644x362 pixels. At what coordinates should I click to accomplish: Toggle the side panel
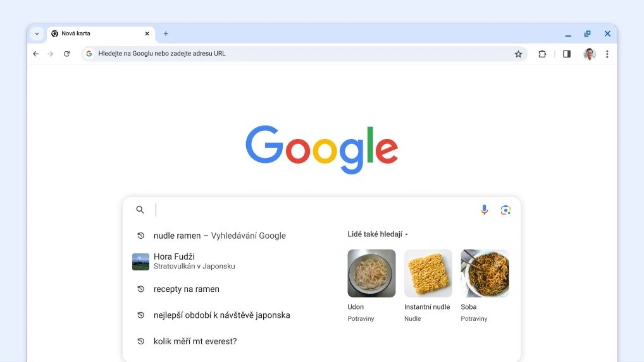tap(566, 54)
